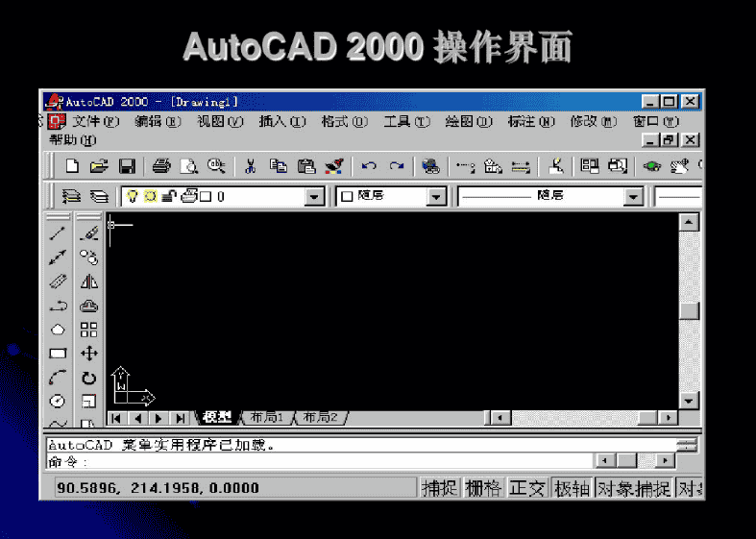Viewport: 756px width, 539px height.
Task: Select the Polygon draw tool
Action: (x=58, y=330)
